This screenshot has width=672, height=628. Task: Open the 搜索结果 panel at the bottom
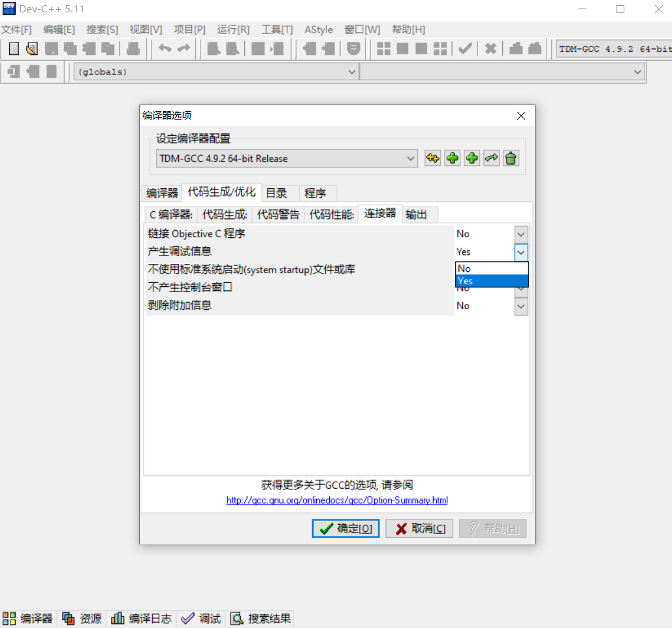[x=260, y=618]
